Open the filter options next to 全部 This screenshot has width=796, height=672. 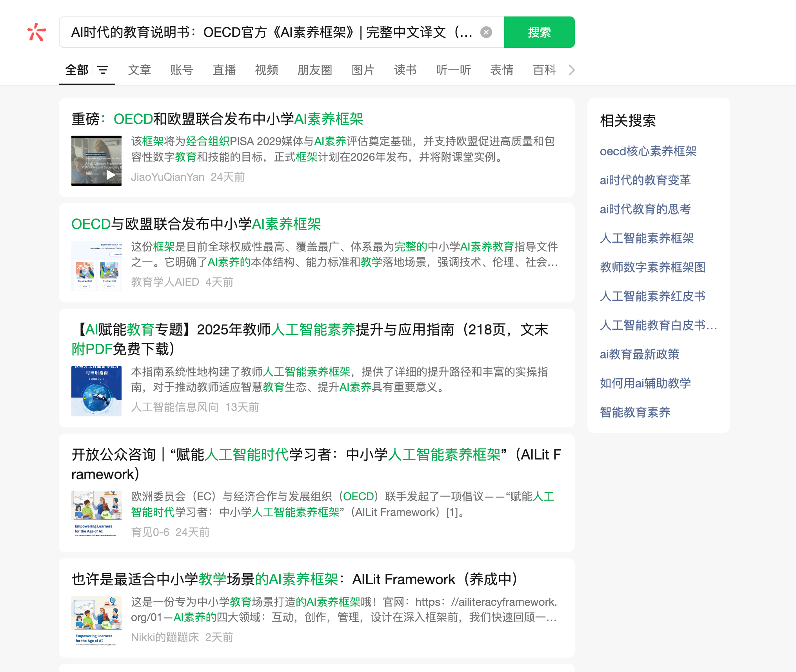[103, 70]
